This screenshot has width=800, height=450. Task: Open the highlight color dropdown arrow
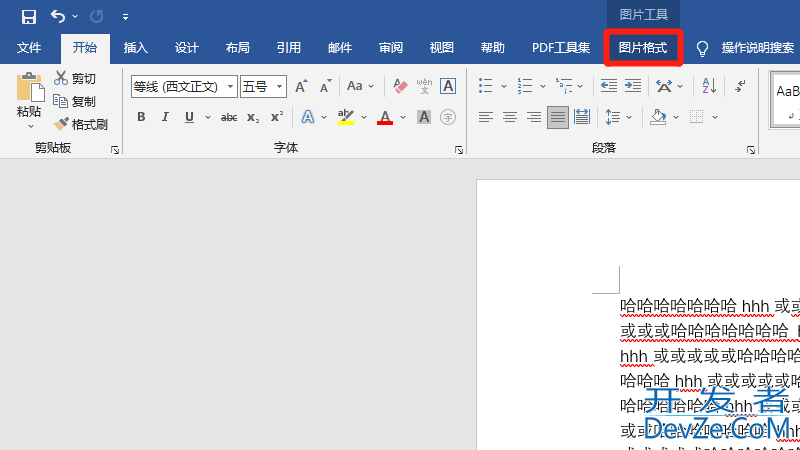pyautogui.click(x=364, y=118)
